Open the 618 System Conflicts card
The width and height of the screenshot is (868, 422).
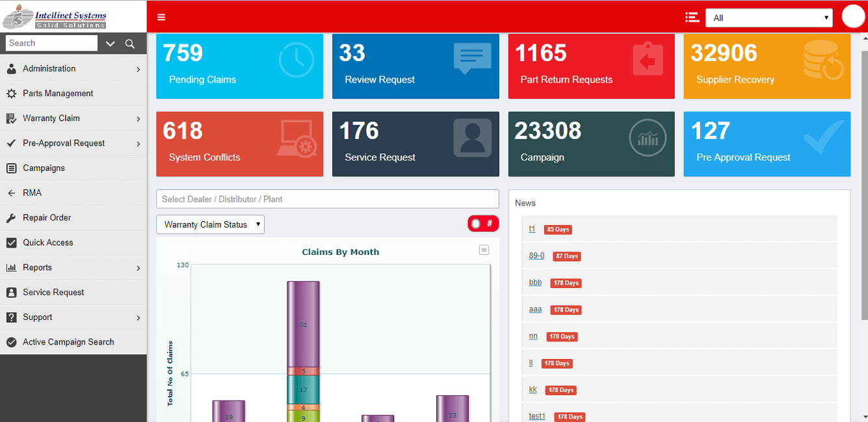(239, 144)
